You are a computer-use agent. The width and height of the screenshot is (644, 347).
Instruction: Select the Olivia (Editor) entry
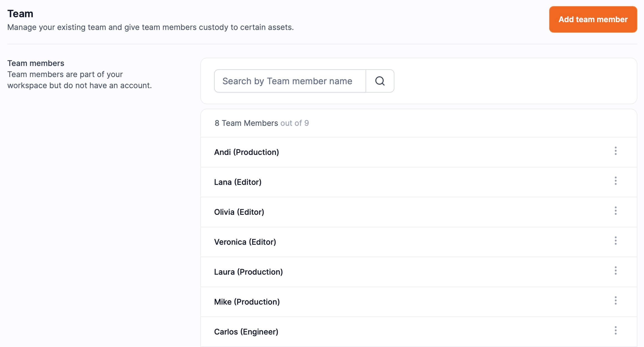(239, 212)
